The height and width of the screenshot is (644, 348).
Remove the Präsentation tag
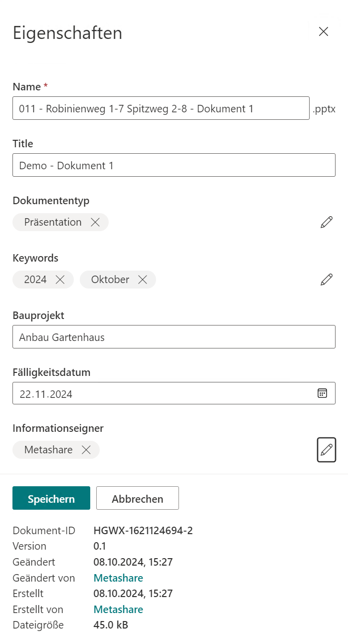pyautogui.click(x=95, y=222)
